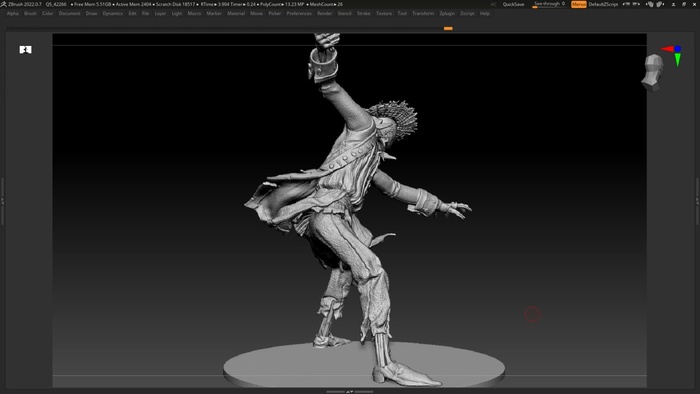Click the 'Free Mem 5.51GB' status text

click(92, 4)
